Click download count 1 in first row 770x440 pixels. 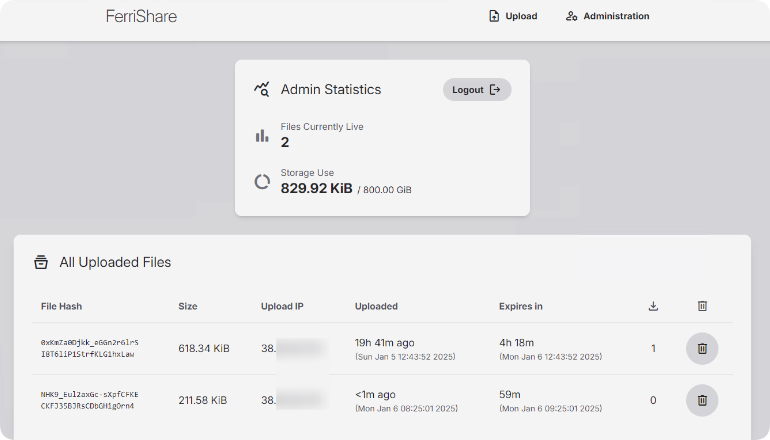click(653, 349)
